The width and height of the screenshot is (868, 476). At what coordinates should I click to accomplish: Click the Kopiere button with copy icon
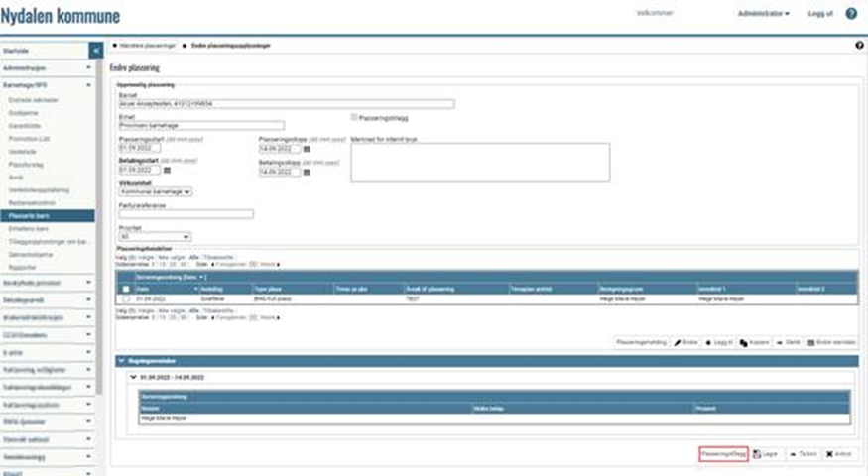[756, 340]
